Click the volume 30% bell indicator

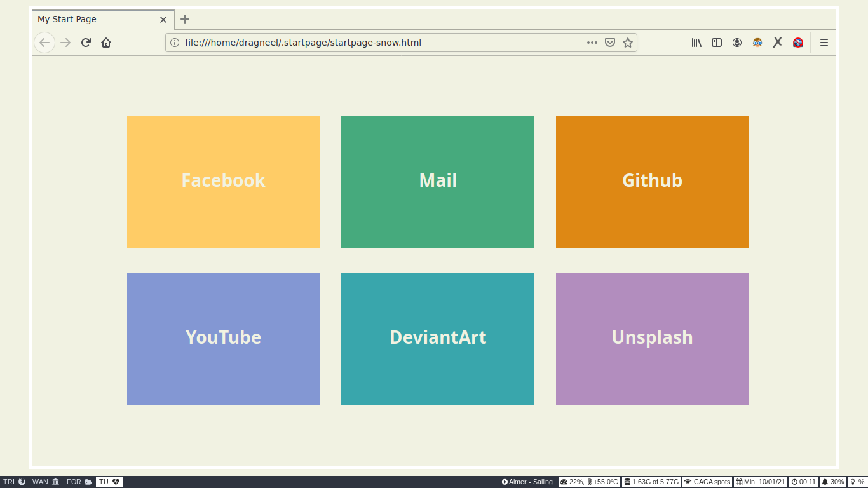click(832, 482)
